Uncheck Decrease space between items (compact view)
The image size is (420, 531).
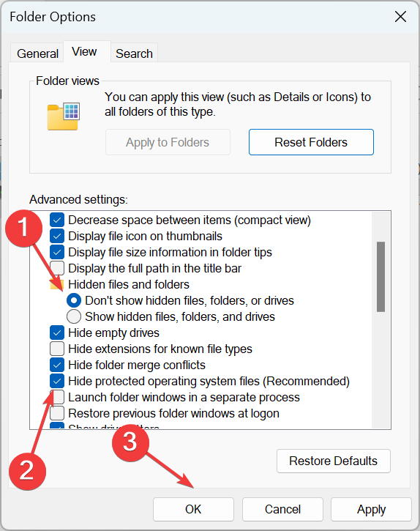57,220
